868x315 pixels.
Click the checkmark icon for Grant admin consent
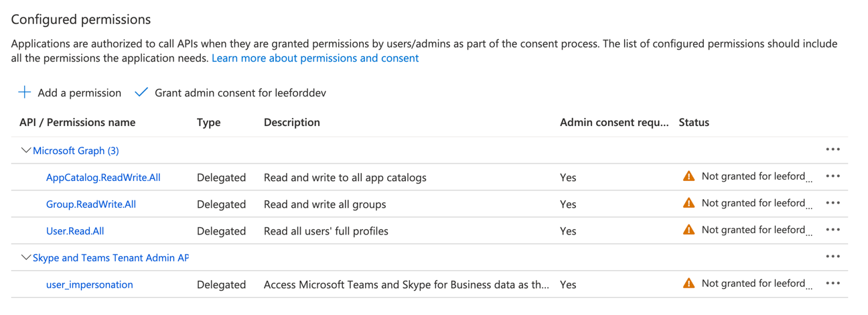pos(141,92)
